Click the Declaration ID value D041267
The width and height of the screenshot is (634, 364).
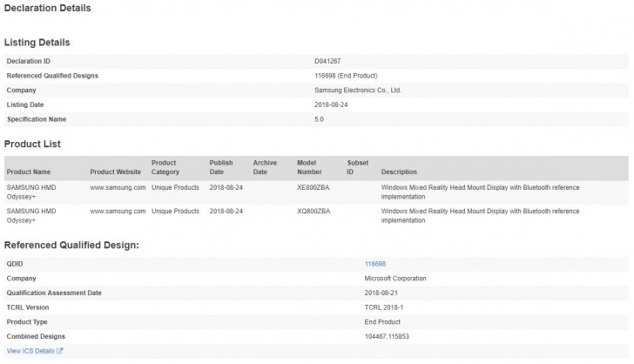328,61
